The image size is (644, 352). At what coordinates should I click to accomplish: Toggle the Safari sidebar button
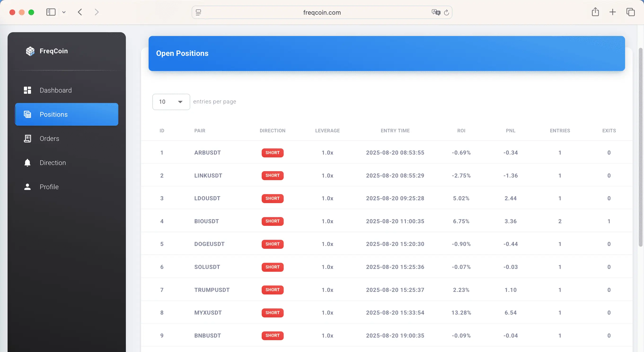click(51, 12)
